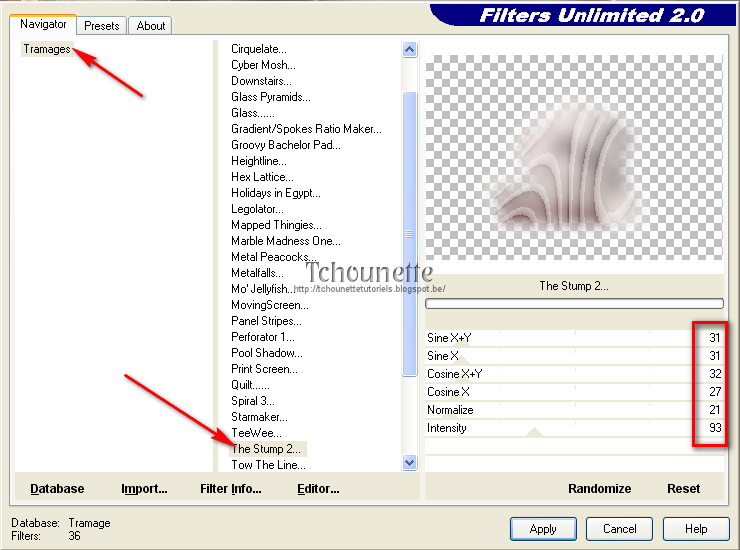This screenshot has width=740, height=550.
Task: Select Tramages filter category
Action: point(46,49)
